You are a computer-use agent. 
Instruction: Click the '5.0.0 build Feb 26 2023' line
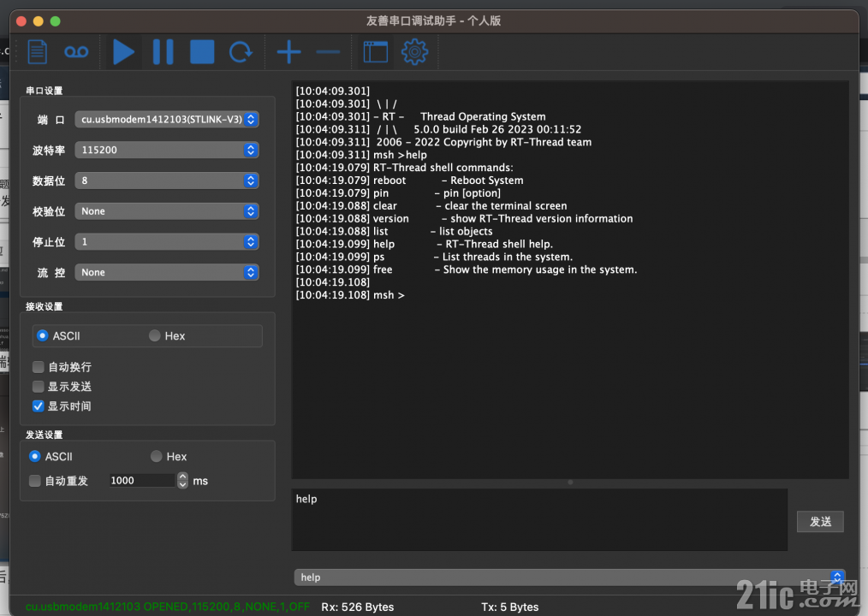(x=438, y=129)
